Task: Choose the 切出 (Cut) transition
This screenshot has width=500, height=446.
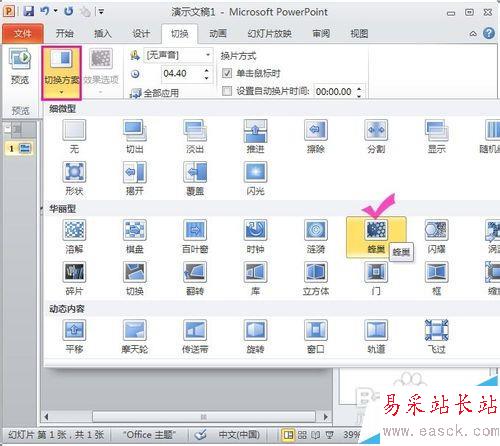Action: (x=135, y=137)
